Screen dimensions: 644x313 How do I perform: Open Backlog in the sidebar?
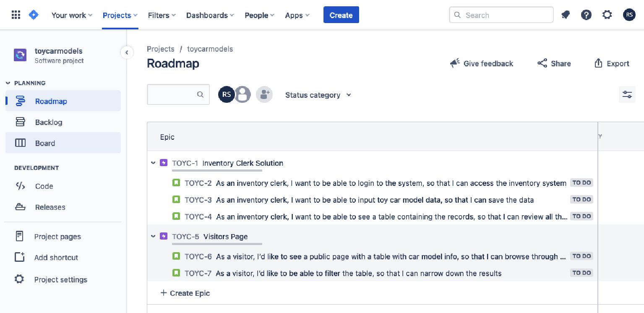[63, 122]
